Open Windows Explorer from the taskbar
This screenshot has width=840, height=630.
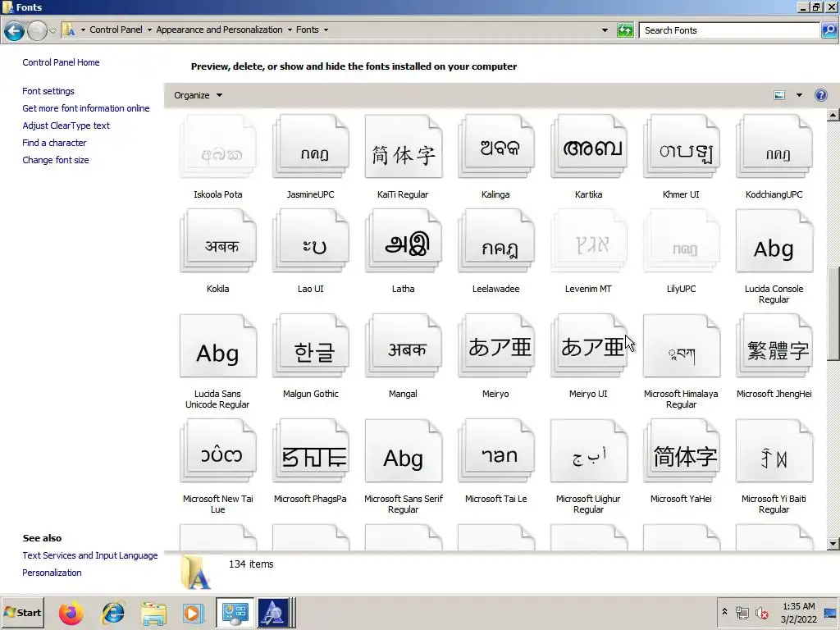point(153,613)
